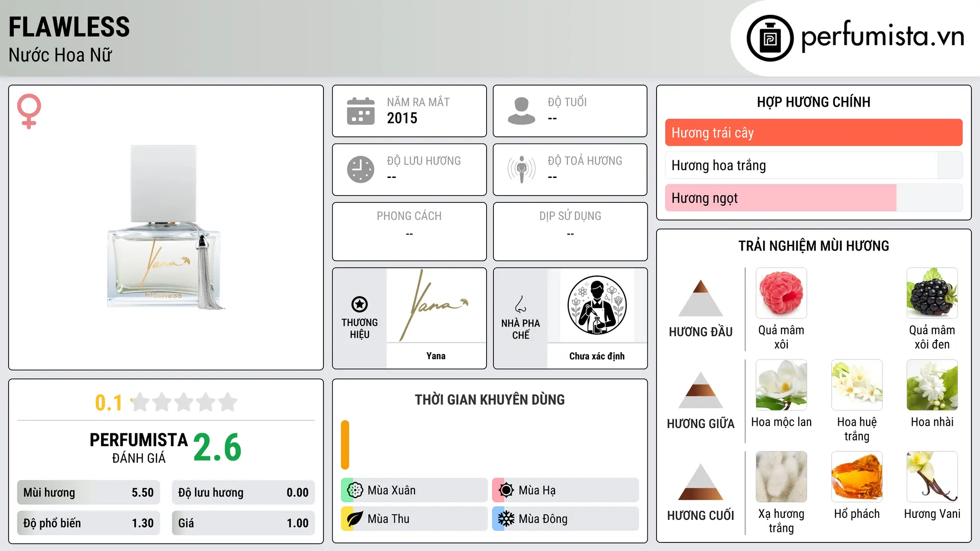Click the Độ lưu hương 0.00 score row
This screenshot has height=551, width=980.
244,493
